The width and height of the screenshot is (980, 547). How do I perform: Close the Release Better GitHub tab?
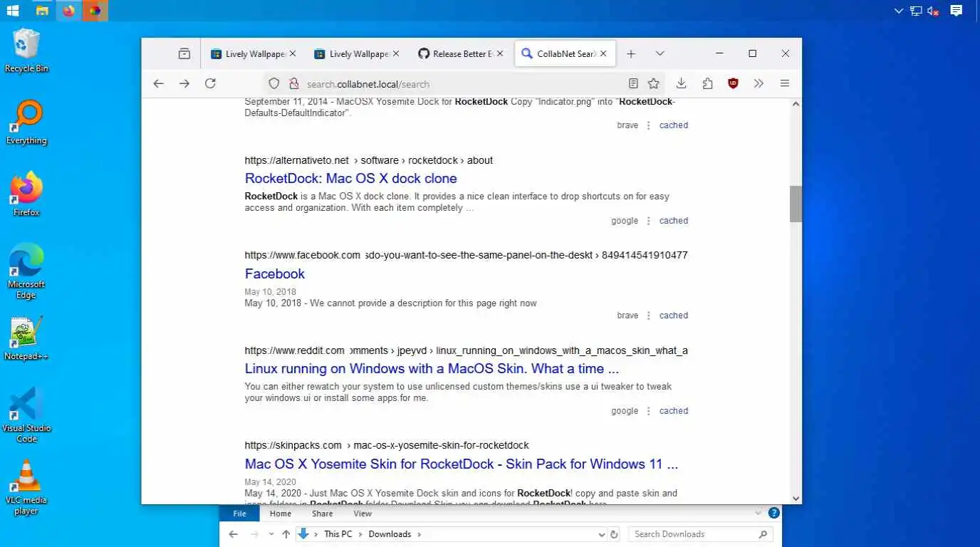click(500, 53)
